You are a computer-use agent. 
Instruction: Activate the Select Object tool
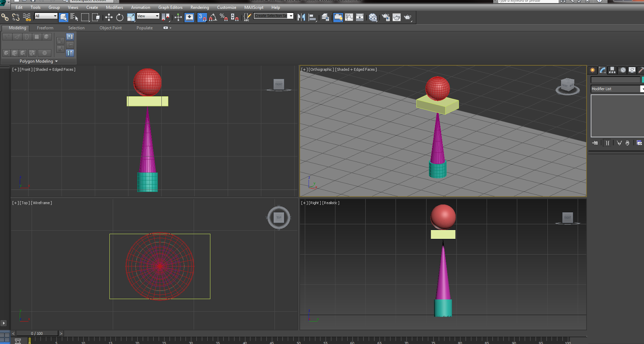click(63, 17)
